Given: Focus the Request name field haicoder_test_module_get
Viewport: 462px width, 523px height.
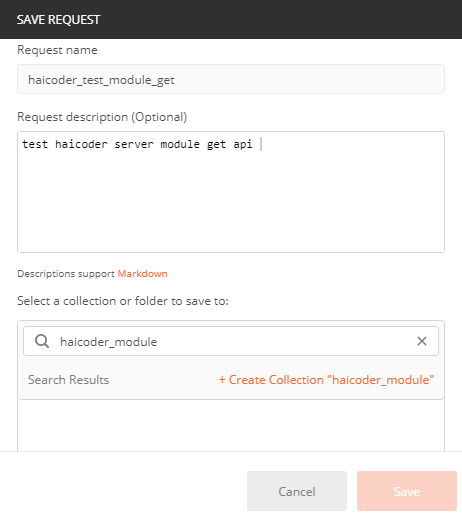Looking at the screenshot, I should pyautogui.click(x=231, y=79).
